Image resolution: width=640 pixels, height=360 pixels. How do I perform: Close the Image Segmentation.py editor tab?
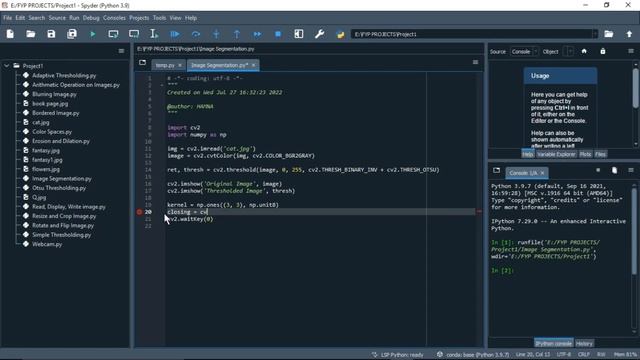[x=253, y=65]
